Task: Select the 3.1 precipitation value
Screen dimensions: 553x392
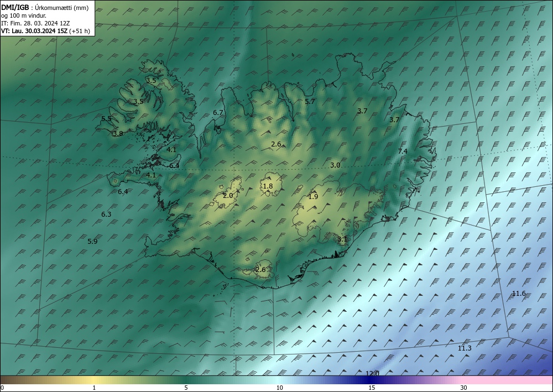Action: [x=342, y=239]
